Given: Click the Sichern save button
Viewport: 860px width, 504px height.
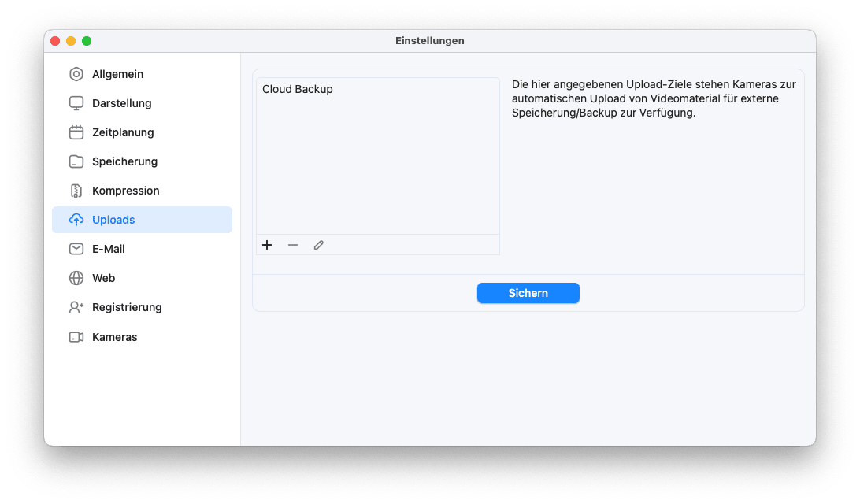Looking at the screenshot, I should [x=528, y=292].
